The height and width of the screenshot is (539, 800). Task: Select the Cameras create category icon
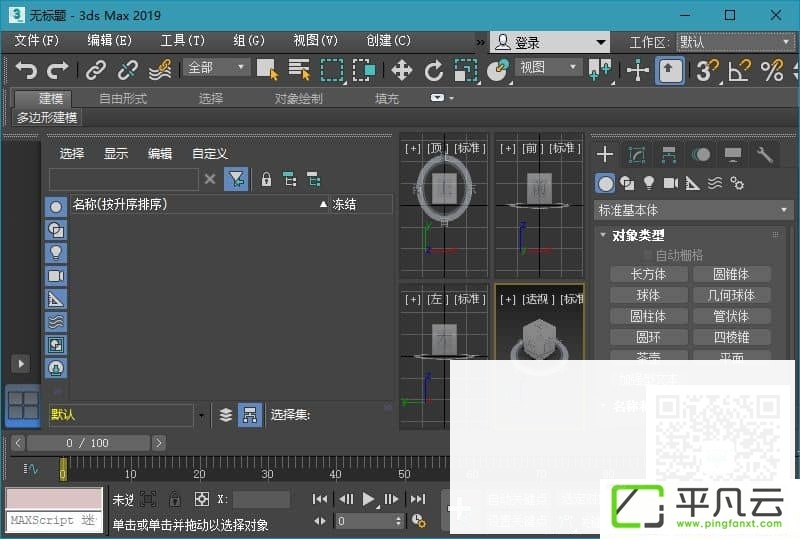coord(670,183)
